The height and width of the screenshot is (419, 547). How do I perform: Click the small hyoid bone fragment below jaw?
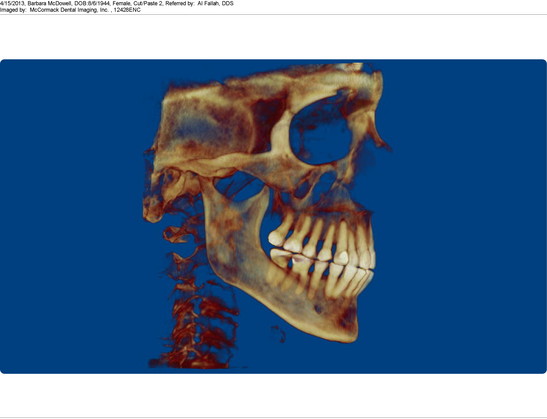pyautogui.click(x=280, y=334)
